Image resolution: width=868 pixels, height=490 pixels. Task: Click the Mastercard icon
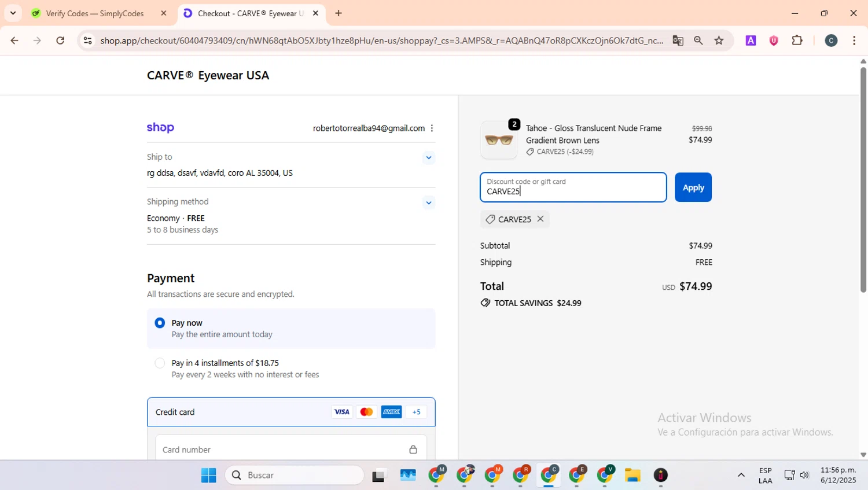pos(366,412)
